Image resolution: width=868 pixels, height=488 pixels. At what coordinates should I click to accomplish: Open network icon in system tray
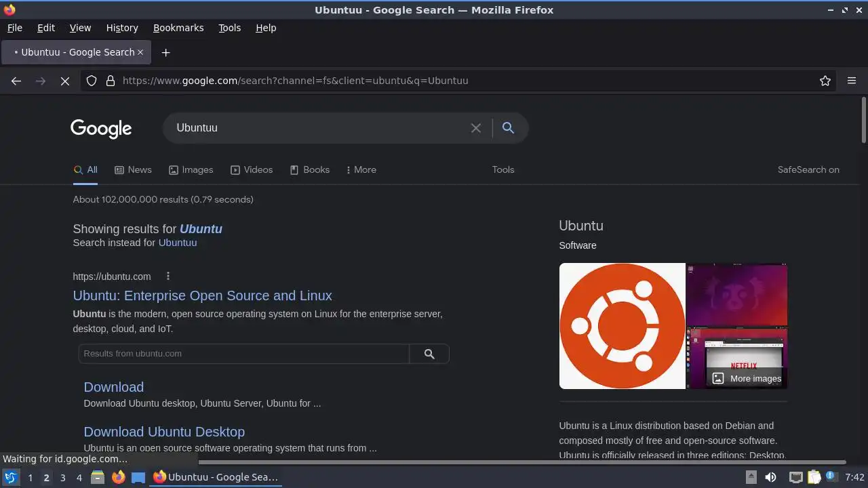point(795,477)
